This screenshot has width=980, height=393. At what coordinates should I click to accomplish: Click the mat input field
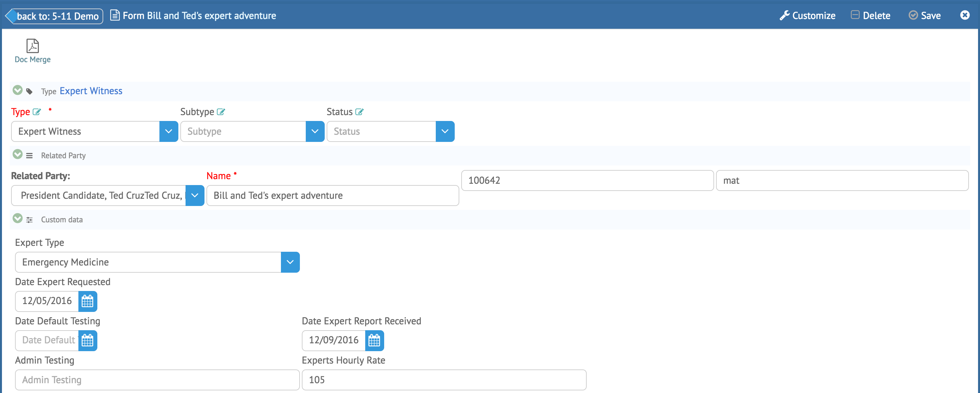[x=842, y=180]
